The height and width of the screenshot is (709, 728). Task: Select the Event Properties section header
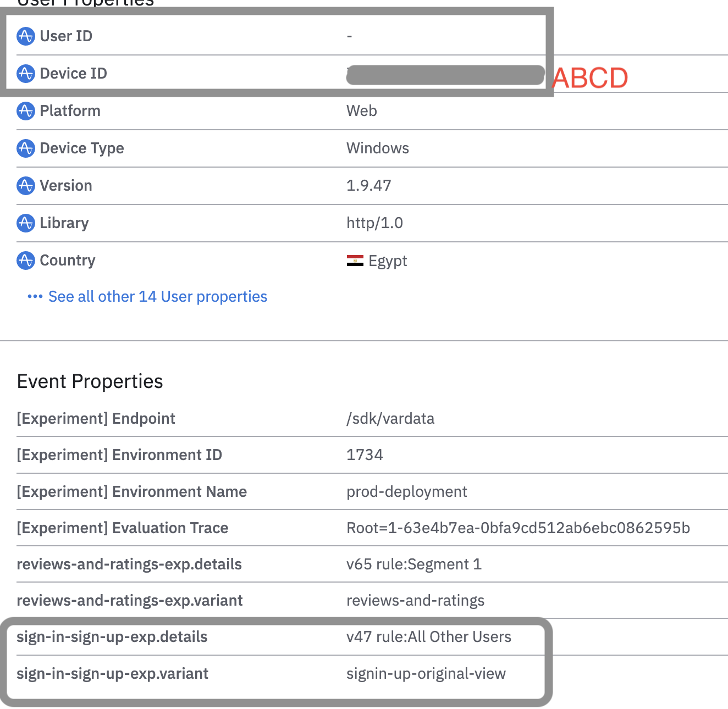[90, 381]
